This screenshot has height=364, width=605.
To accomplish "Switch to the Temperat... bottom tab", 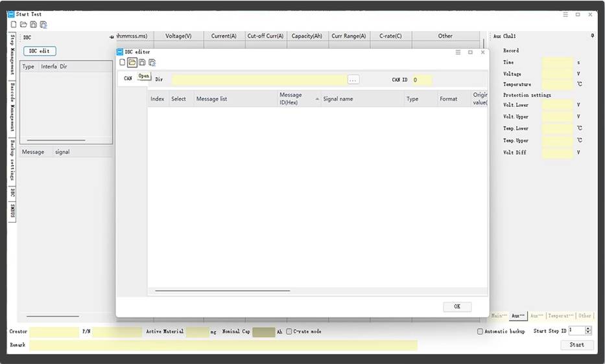I will (561, 316).
